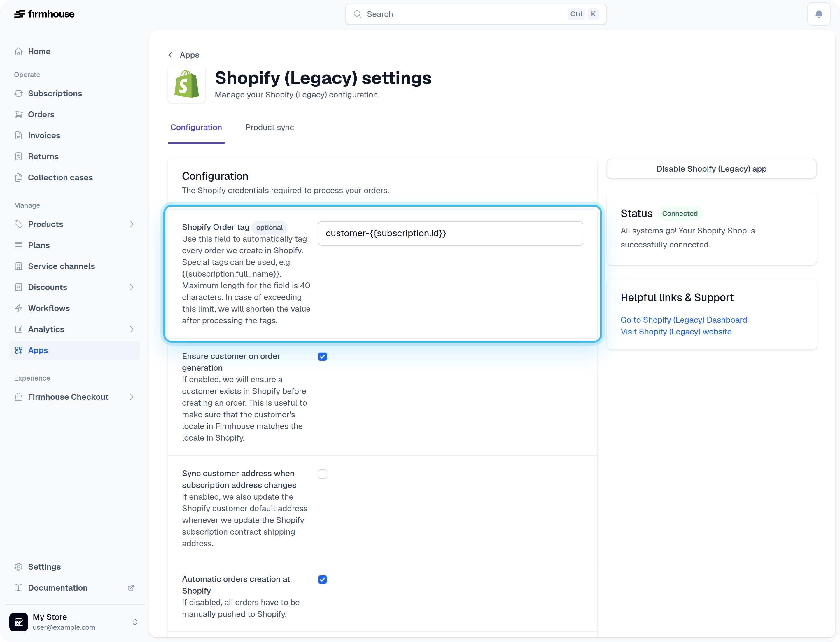The height and width of the screenshot is (642, 840).
Task: Open Workflows in the sidebar
Action: point(74,308)
